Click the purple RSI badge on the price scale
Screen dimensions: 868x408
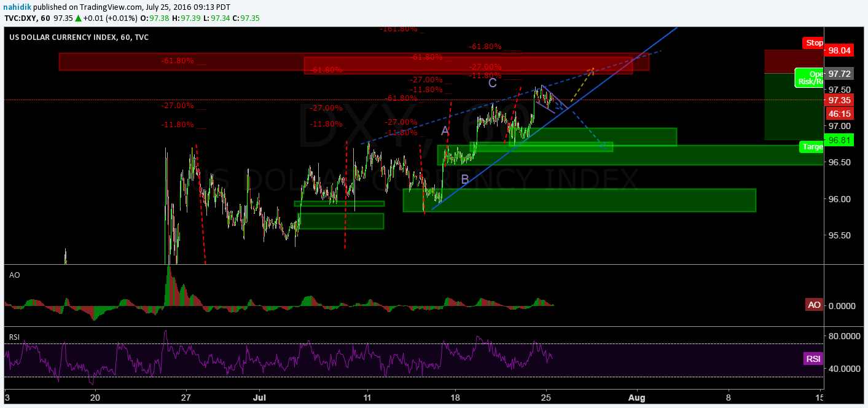[x=813, y=359]
